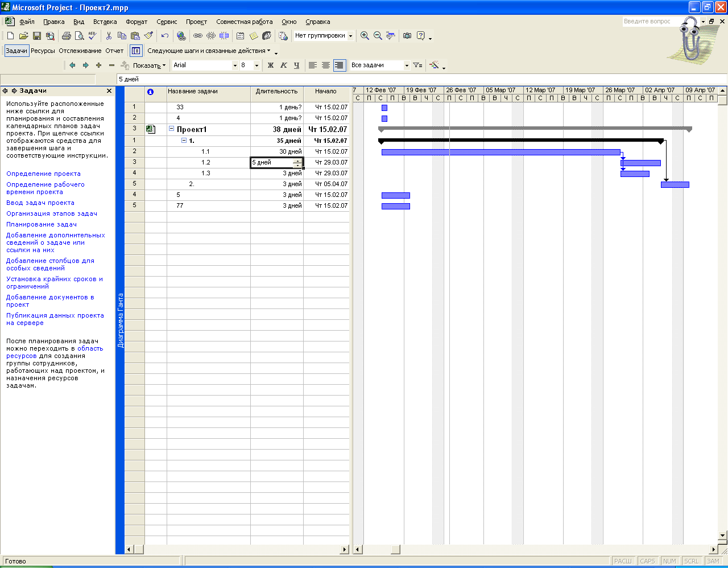Link the selected tasks
This screenshot has height=568, width=728.
coord(198,36)
